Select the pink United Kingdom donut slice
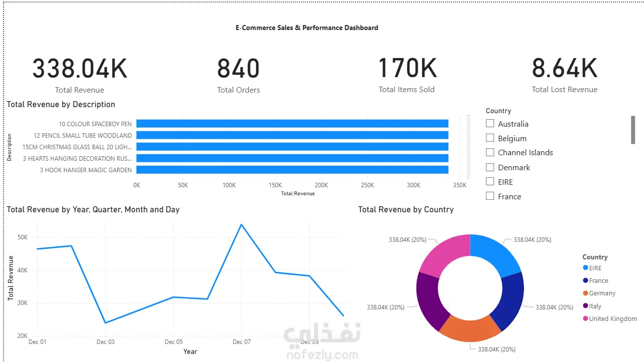Screen dimensions: 644x362 pyautogui.click(x=444, y=253)
